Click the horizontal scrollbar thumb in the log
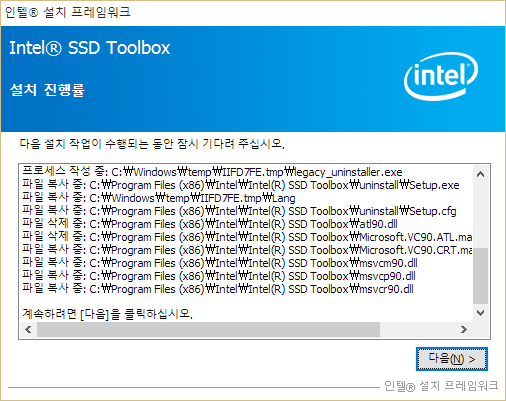Screen dimensions: 506x401 click(x=208, y=330)
